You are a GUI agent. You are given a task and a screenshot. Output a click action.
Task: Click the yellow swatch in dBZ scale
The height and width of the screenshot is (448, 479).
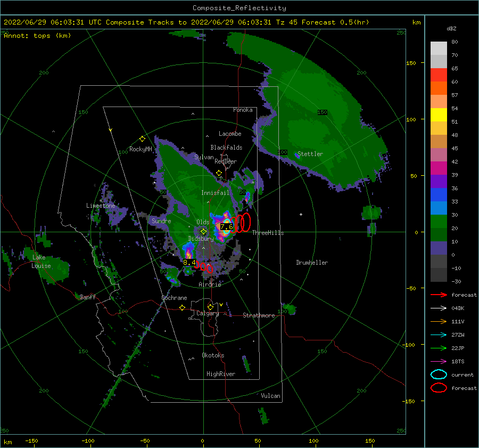[439, 115]
